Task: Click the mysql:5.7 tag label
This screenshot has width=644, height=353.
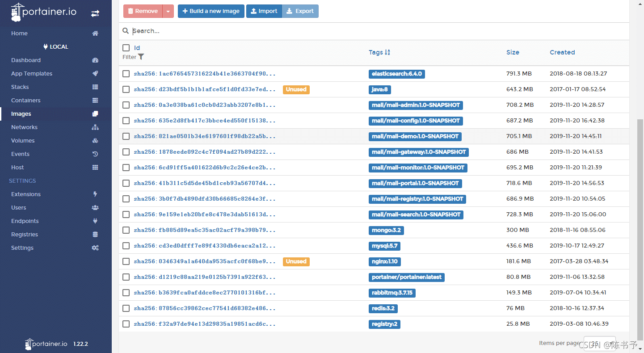Action: 385,246
